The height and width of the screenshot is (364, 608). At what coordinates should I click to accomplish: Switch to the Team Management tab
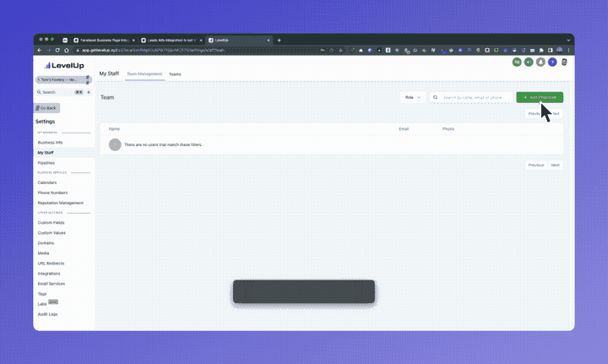(x=144, y=73)
